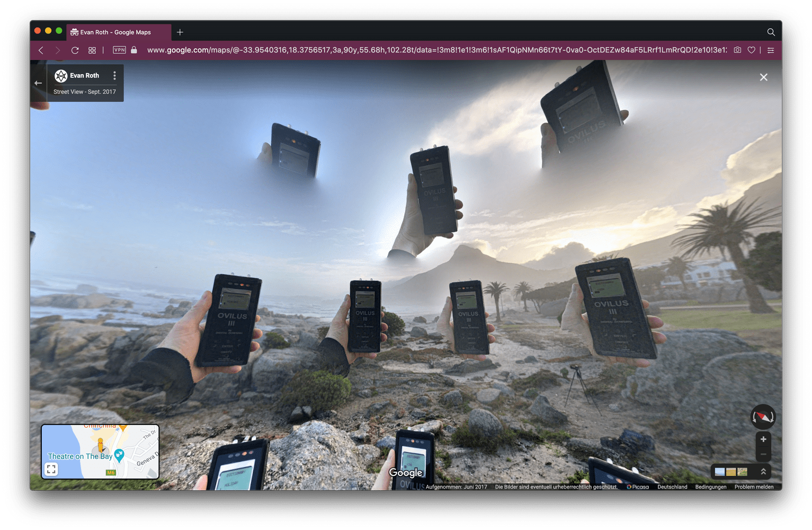The image size is (812, 530).
Task: Click the Street View back arrow
Action: coord(38,83)
